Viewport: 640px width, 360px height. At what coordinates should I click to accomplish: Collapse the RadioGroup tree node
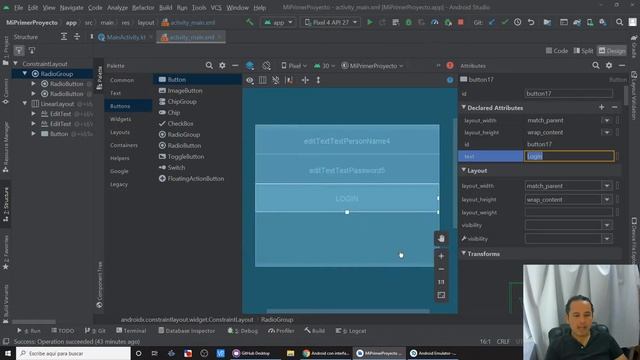tap(24, 73)
